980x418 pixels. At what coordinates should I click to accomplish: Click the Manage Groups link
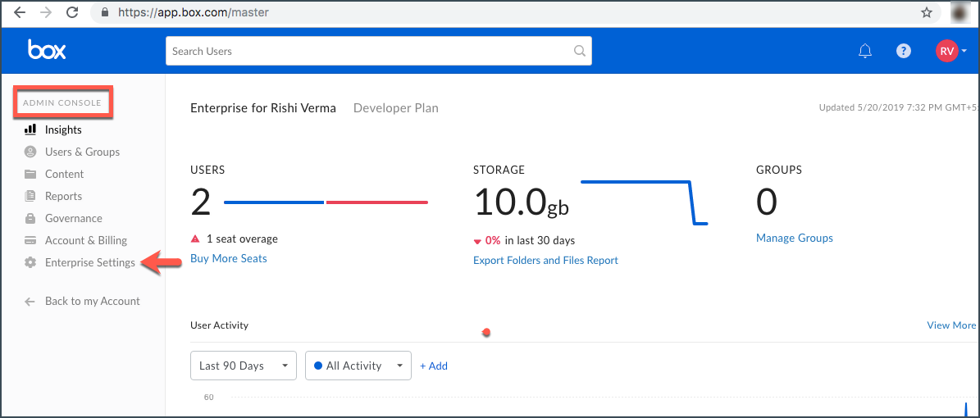tap(795, 238)
